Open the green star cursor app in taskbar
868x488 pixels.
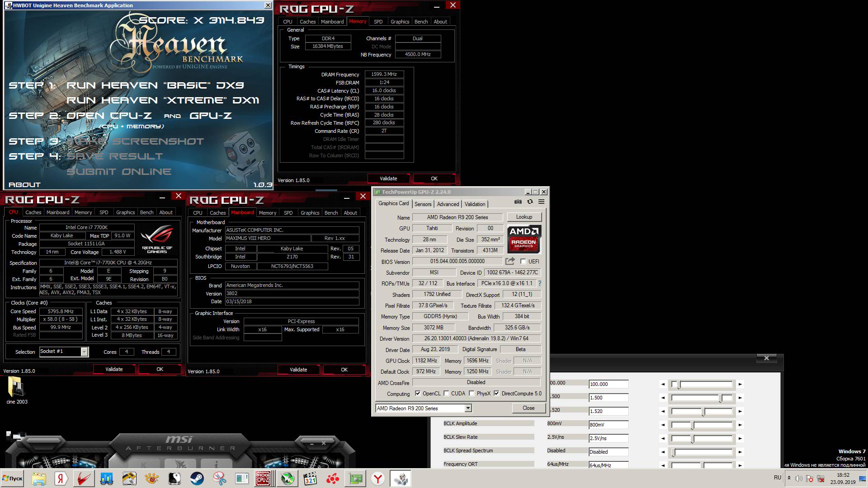(x=288, y=479)
